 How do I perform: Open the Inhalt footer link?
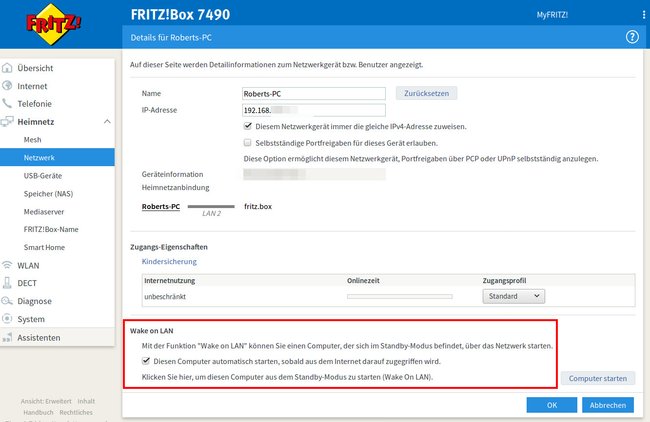(86, 401)
